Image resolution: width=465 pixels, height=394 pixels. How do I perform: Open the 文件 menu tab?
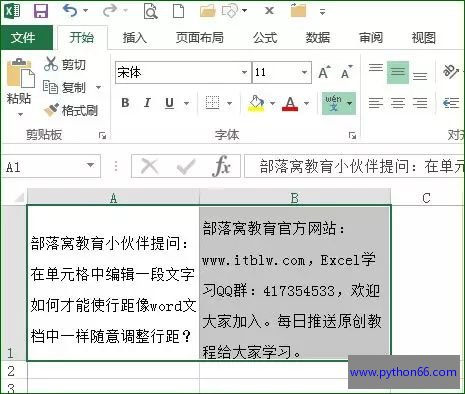22,37
